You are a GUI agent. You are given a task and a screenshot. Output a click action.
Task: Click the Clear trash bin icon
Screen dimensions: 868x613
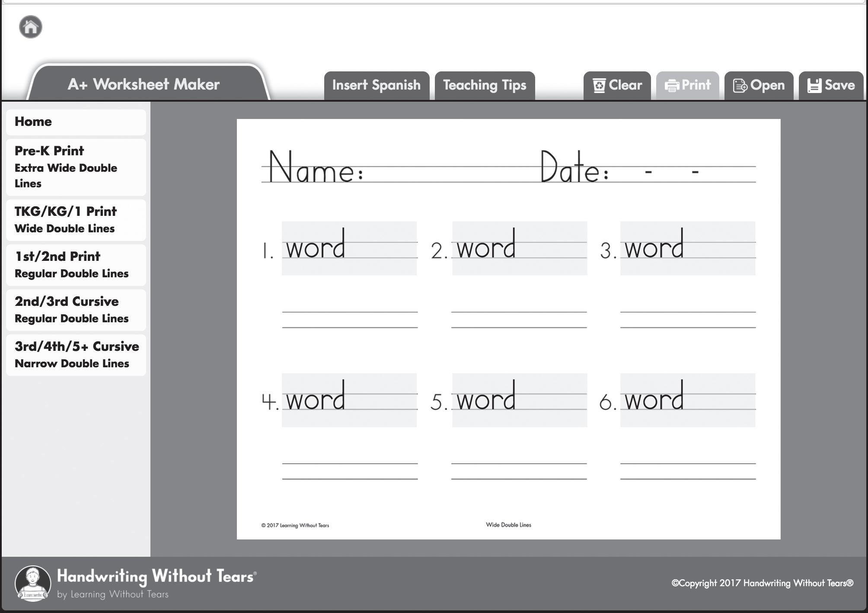click(x=599, y=85)
